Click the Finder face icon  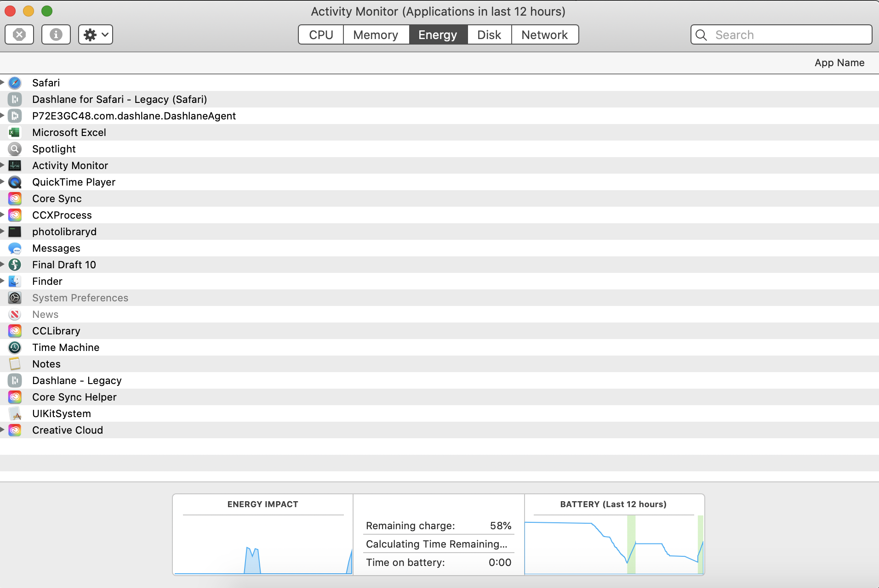tap(15, 281)
